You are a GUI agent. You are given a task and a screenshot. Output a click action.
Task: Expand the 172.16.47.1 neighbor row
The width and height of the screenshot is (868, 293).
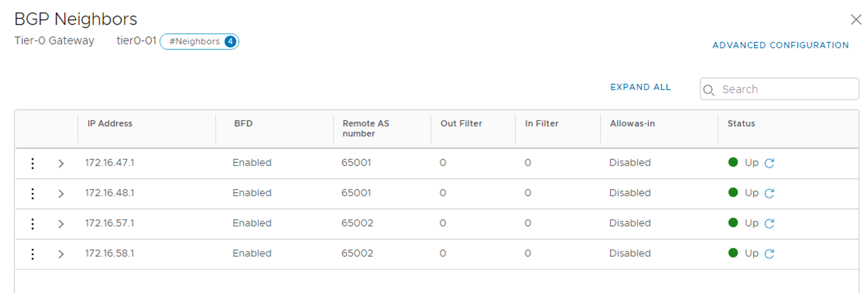click(61, 164)
